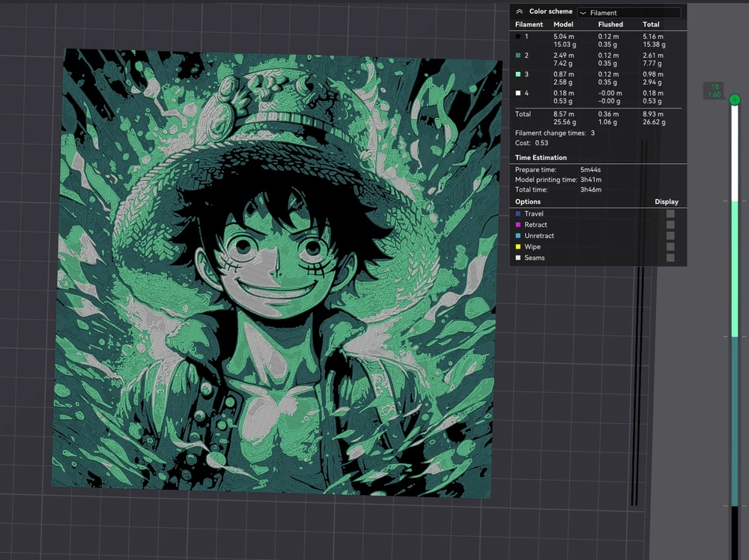749x560 pixels.
Task: Open the Filament color scheme dropdown
Action: [629, 13]
